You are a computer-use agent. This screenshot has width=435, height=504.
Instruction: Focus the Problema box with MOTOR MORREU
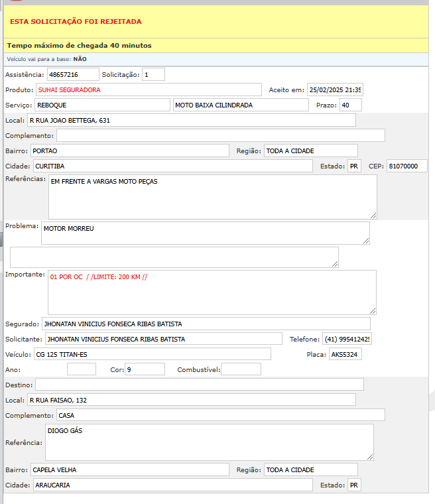pos(205,233)
